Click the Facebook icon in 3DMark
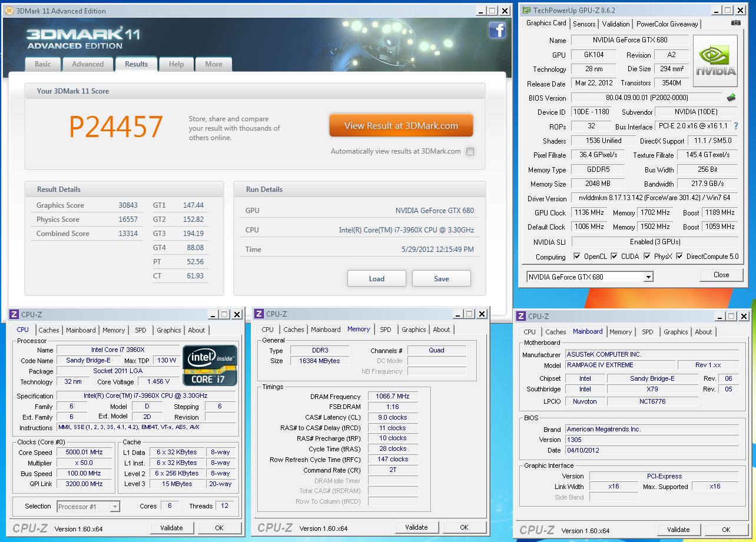Image resolution: width=756 pixels, height=542 pixels. (498, 30)
